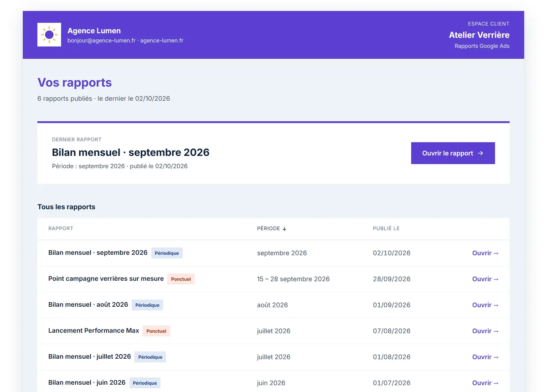Click the 'ESPACE CLIENT' label

[x=489, y=24]
